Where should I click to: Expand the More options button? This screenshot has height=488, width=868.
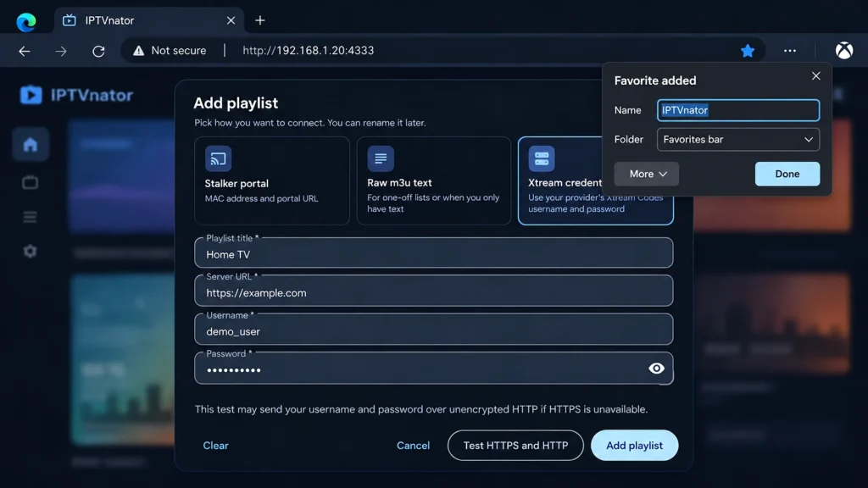pos(647,174)
